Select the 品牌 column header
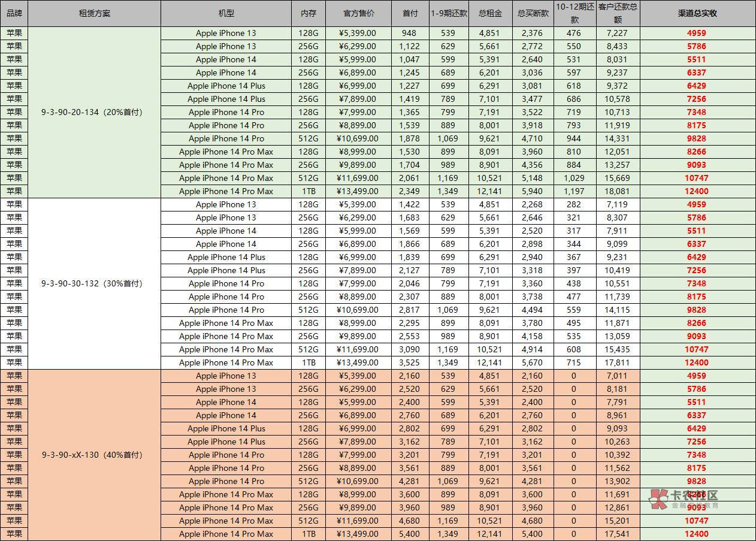This screenshot has width=756, height=541. [14, 13]
